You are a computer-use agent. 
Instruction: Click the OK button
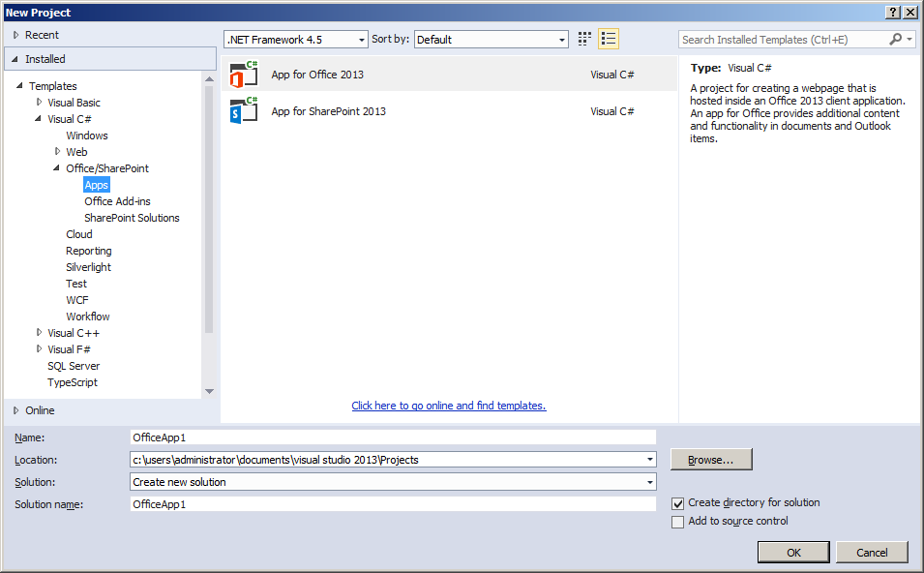point(793,553)
